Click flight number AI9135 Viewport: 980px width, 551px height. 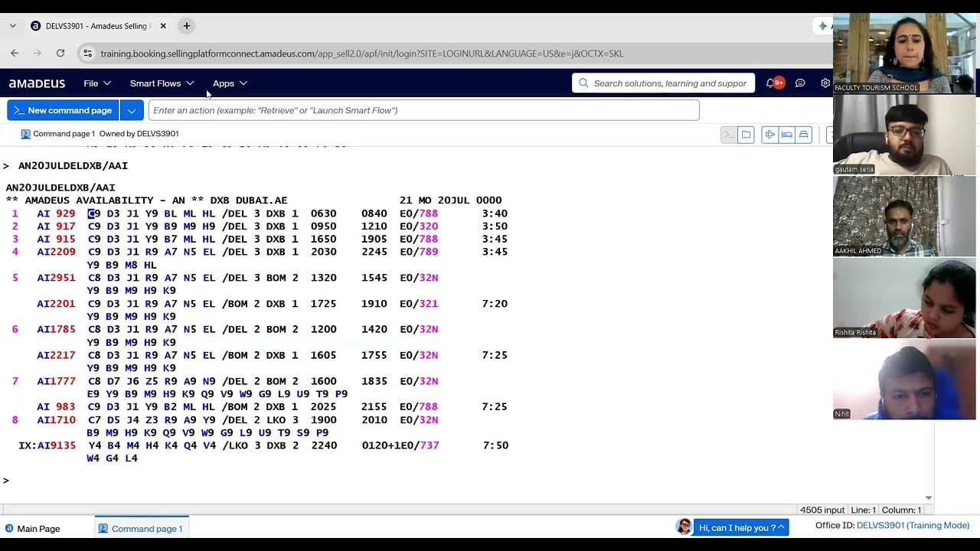tap(56, 445)
